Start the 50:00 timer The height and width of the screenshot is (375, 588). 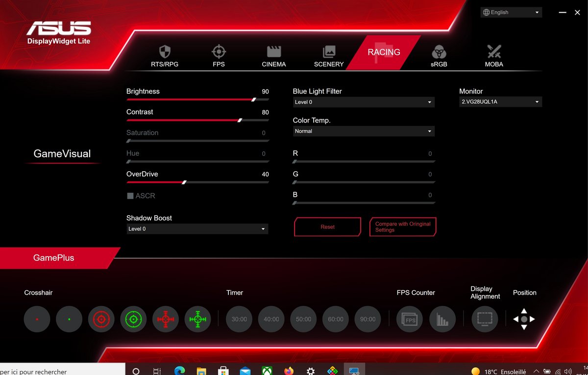click(x=303, y=319)
